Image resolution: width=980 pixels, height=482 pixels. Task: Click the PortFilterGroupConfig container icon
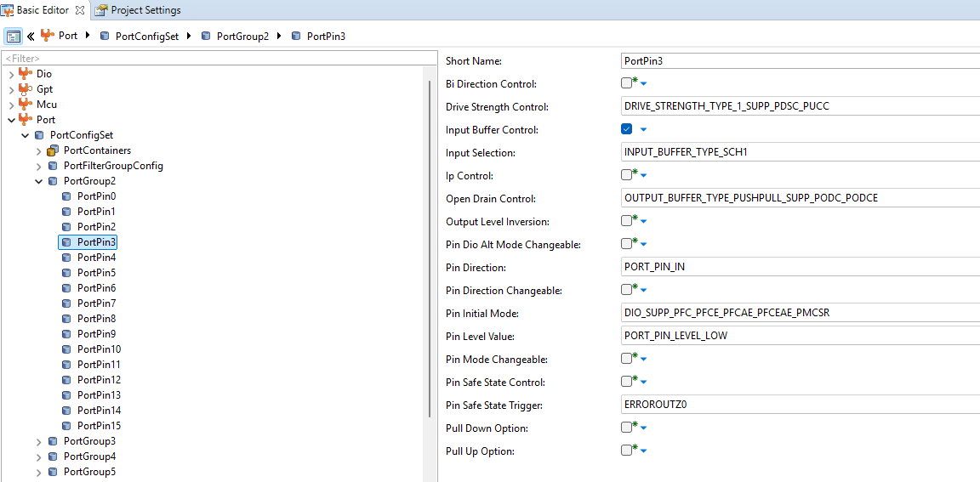click(53, 166)
